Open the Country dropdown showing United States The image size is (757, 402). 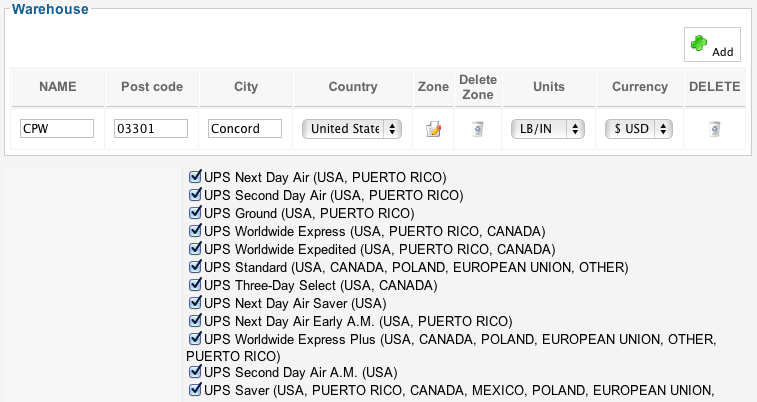tap(352, 129)
